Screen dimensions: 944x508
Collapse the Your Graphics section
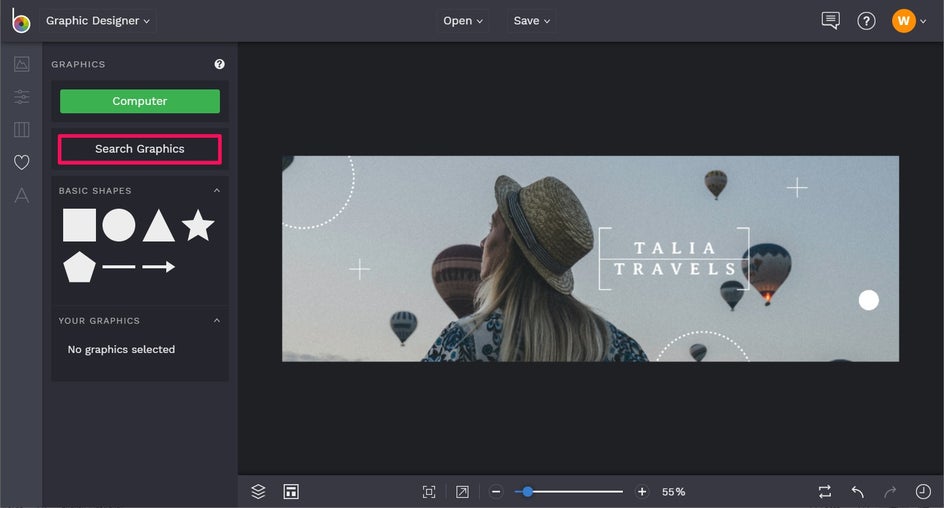(x=217, y=320)
